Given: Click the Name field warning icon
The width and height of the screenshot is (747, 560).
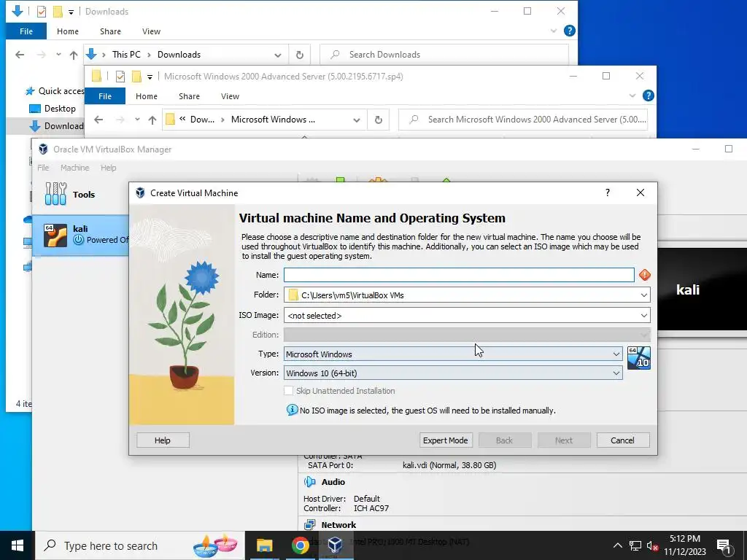Looking at the screenshot, I should (x=645, y=275).
